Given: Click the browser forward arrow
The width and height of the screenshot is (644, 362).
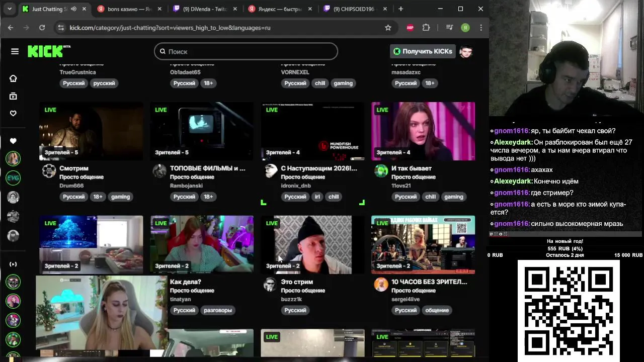Looking at the screenshot, I should 26,28.
